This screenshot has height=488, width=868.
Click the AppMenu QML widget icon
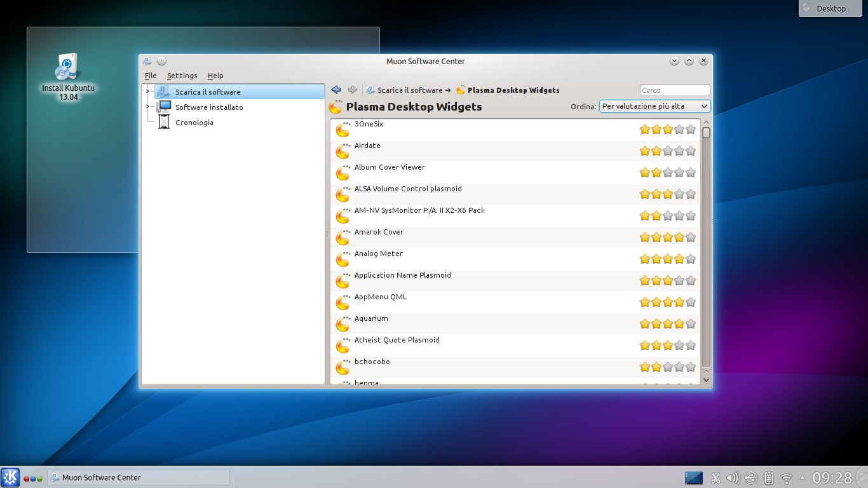tap(343, 302)
